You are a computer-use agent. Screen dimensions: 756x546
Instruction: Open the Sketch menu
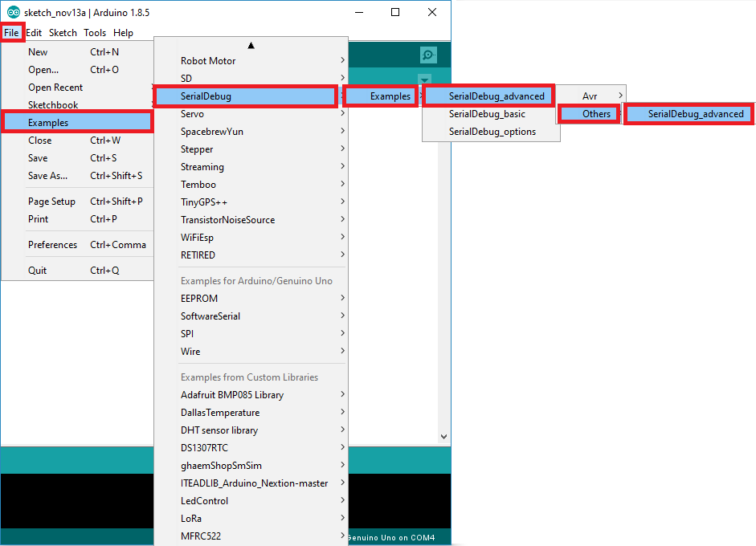(63, 33)
